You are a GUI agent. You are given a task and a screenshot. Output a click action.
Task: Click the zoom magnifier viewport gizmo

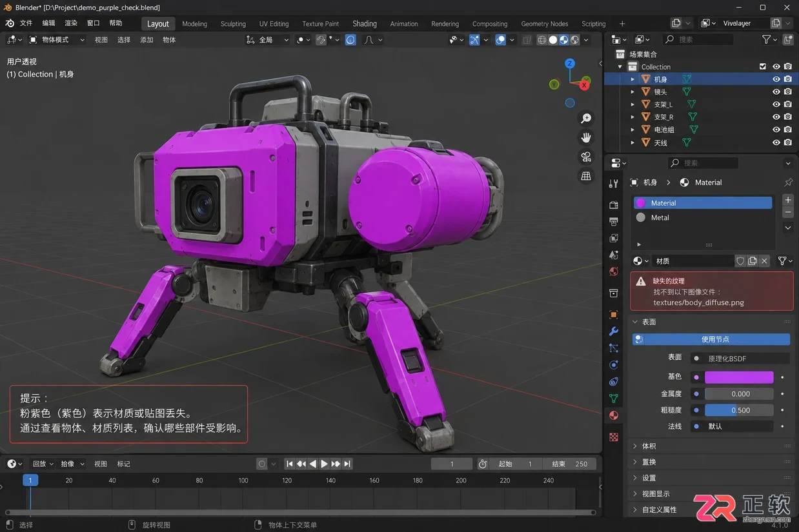pos(586,119)
